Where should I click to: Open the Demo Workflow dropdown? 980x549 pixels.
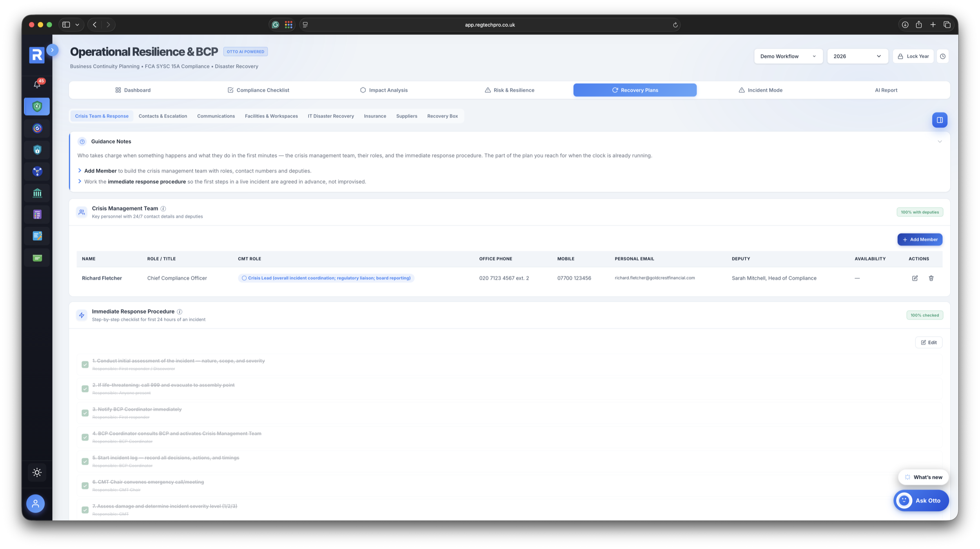click(788, 56)
